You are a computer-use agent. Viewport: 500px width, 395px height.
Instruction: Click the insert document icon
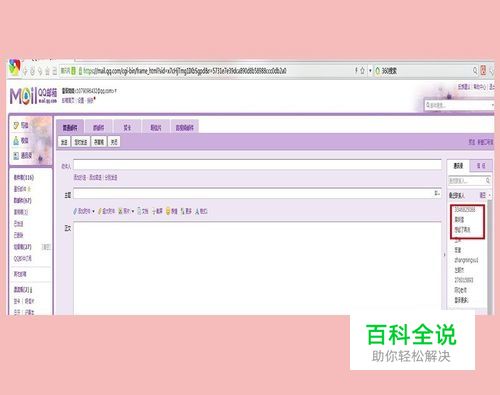(x=139, y=211)
